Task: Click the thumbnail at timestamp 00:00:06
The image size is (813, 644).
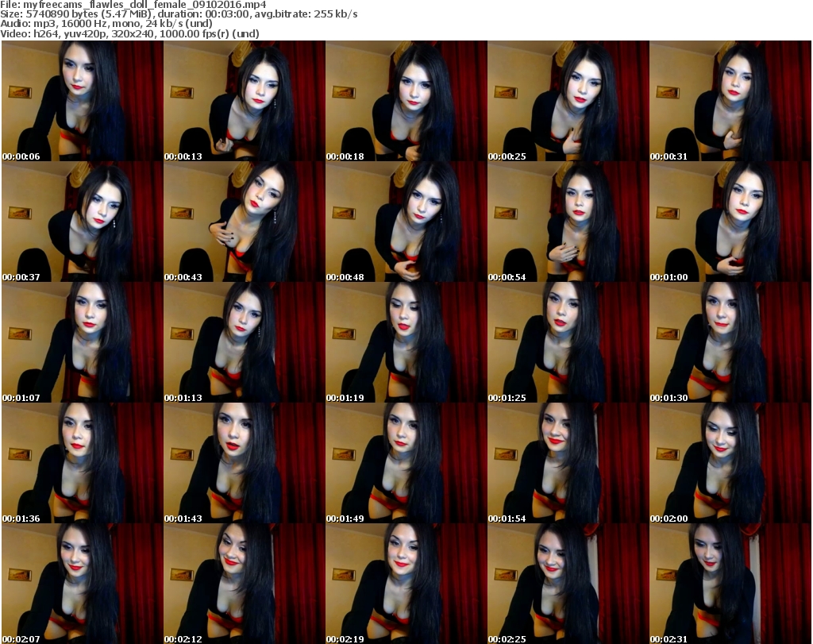Action: 82,101
